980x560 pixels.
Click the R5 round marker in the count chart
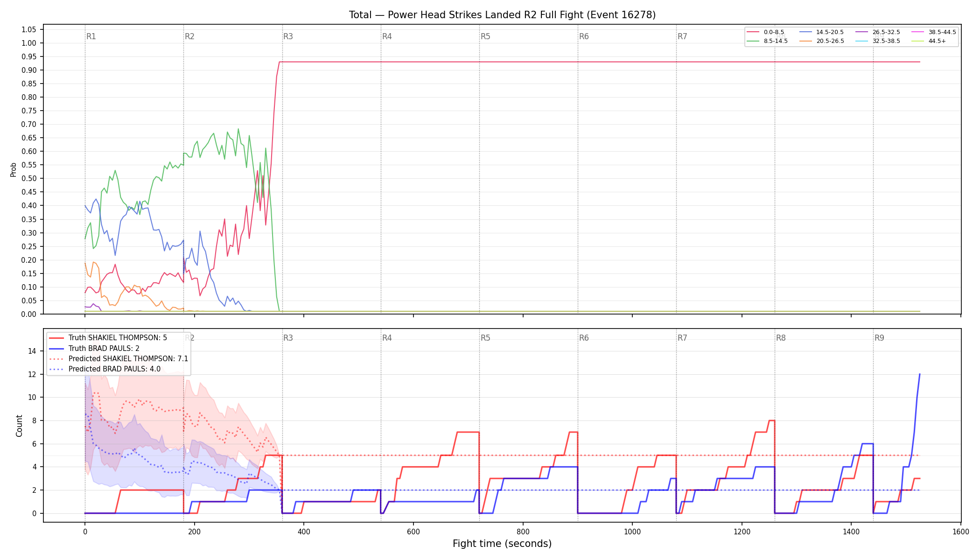coord(485,338)
